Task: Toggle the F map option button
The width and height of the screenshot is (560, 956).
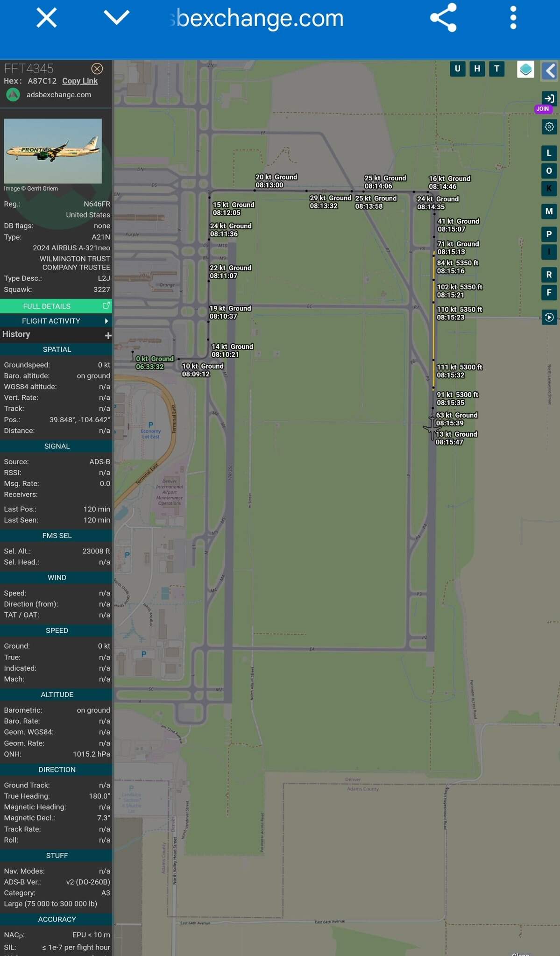Action: click(x=549, y=293)
